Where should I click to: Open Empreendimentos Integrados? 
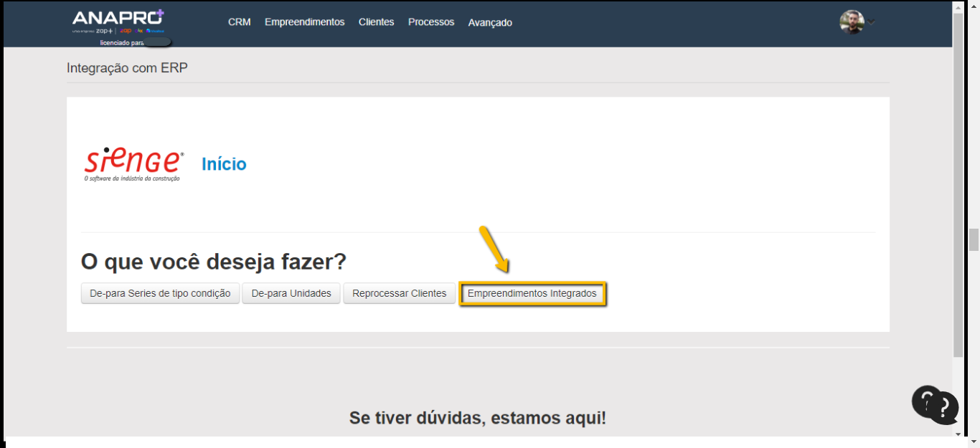point(532,293)
